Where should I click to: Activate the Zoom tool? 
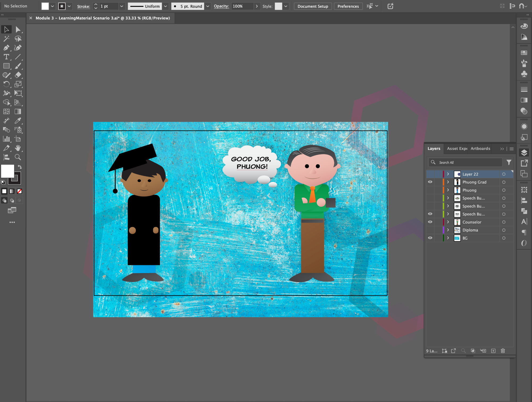pyautogui.click(x=18, y=157)
